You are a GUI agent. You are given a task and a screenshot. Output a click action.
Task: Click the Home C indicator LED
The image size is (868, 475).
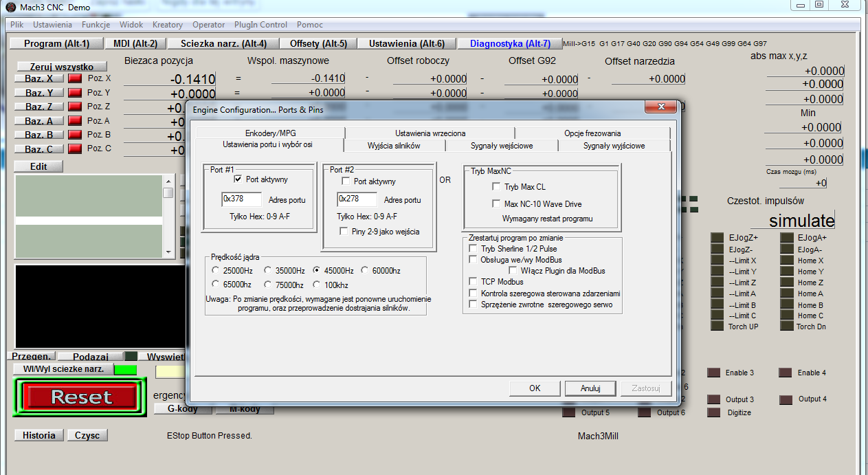[x=786, y=316]
